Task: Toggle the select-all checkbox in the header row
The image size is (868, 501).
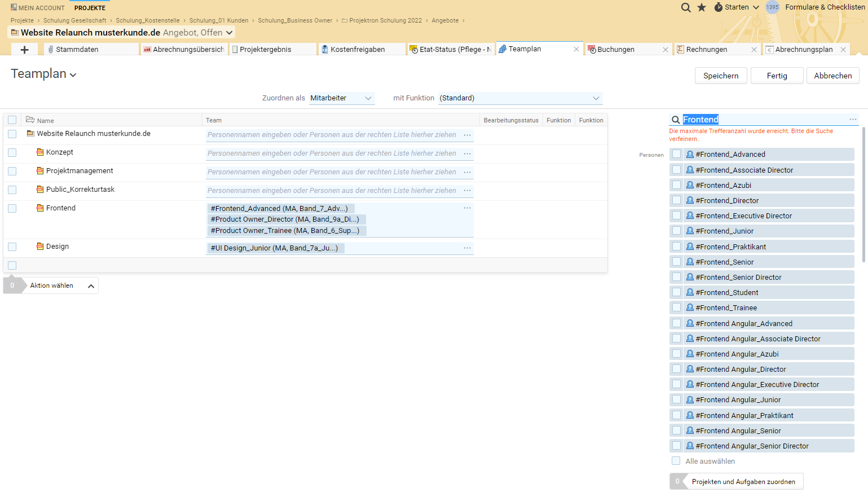Action: point(12,120)
